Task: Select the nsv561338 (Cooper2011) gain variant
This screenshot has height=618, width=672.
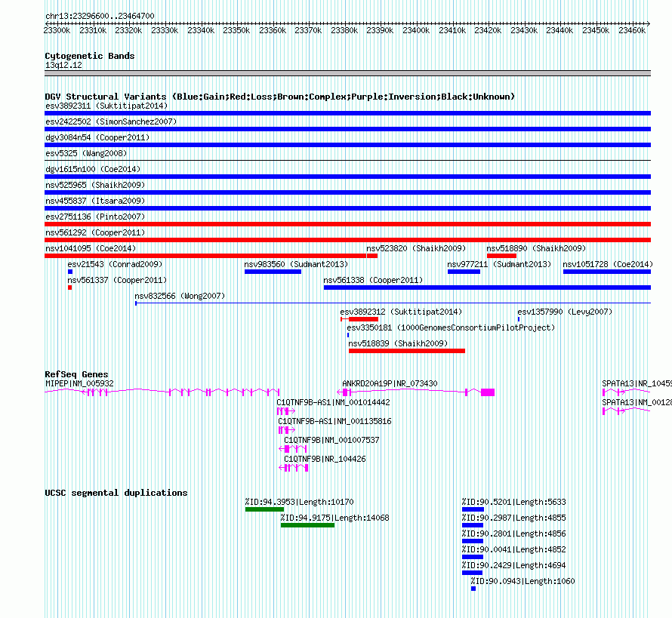Action: (487, 287)
